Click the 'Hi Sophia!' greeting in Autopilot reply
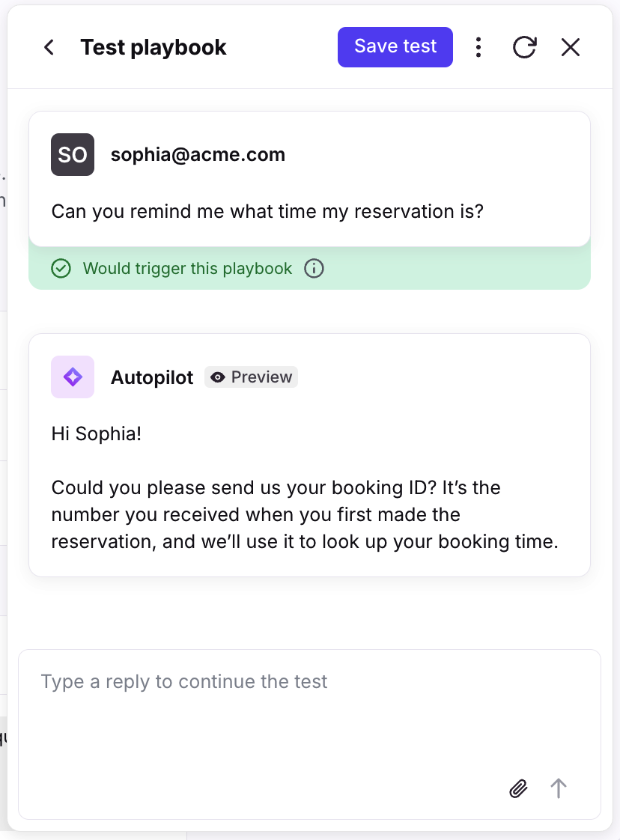620x840 pixels. [96, 433]
